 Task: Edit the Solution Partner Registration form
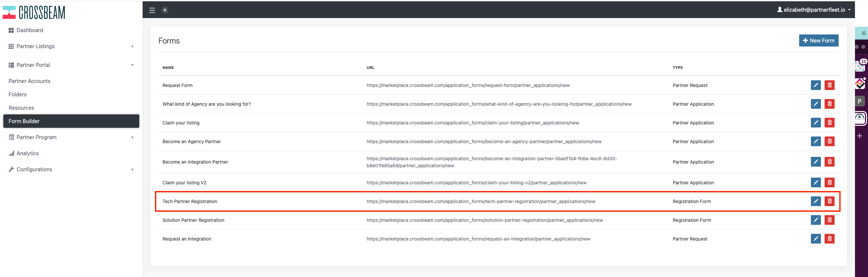[x=816, y=220]
